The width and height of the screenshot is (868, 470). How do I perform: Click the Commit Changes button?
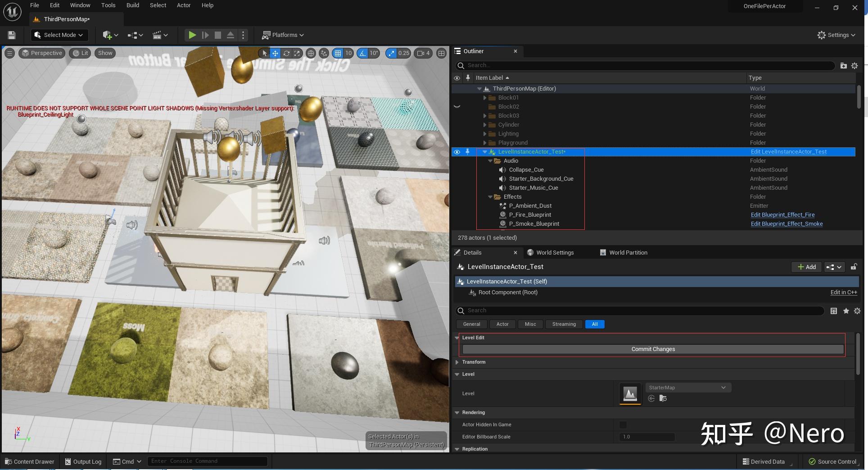(653, 349)
